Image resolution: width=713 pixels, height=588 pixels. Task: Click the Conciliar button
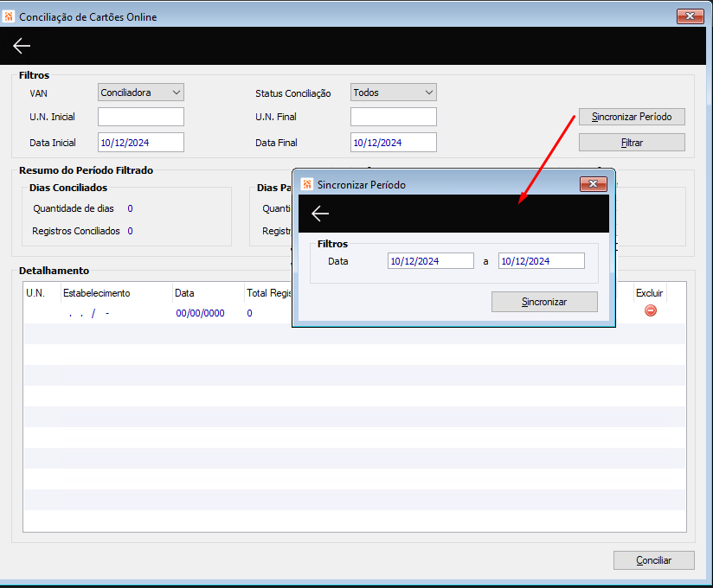tap(654, 560)
